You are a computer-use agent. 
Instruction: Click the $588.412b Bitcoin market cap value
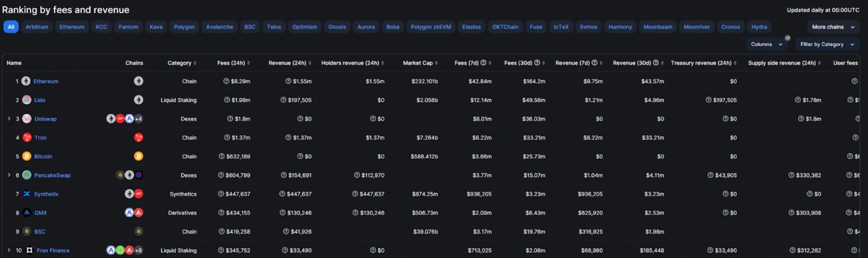424,156
